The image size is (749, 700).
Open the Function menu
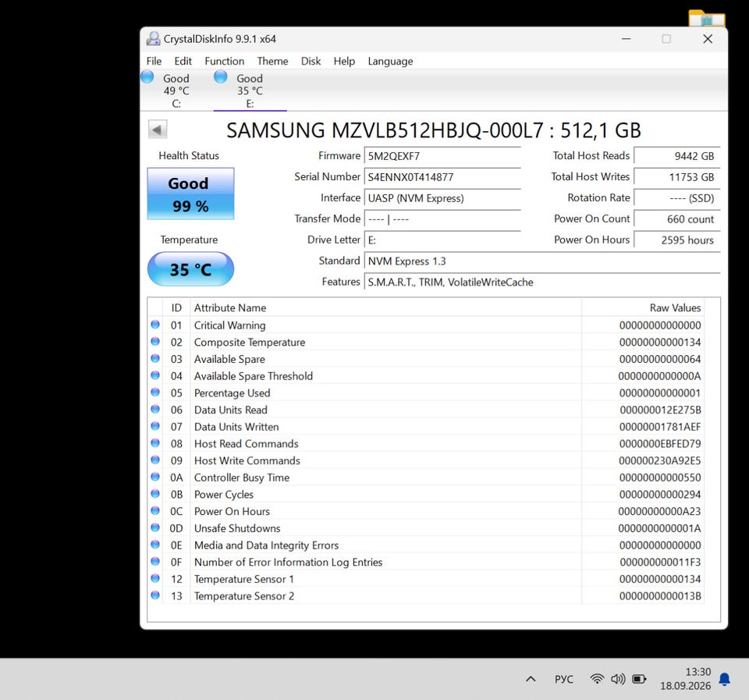[x=225, y=61]
